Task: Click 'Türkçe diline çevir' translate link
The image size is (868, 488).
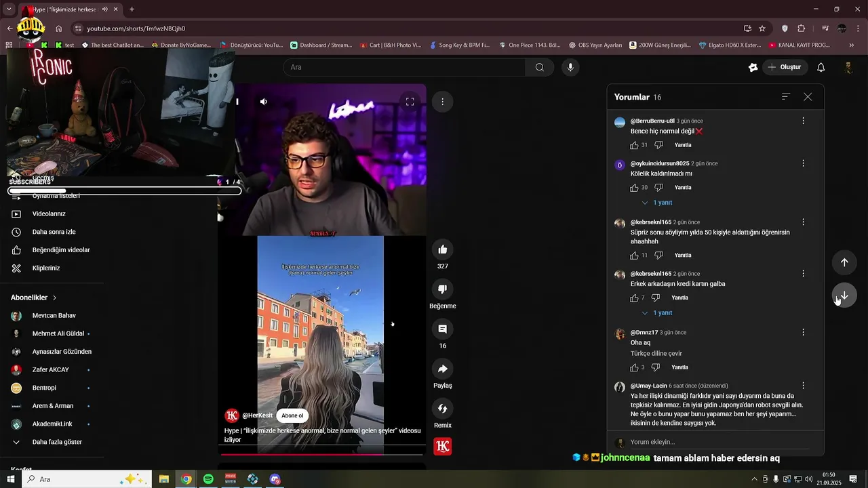Action: tap(656, 353)
